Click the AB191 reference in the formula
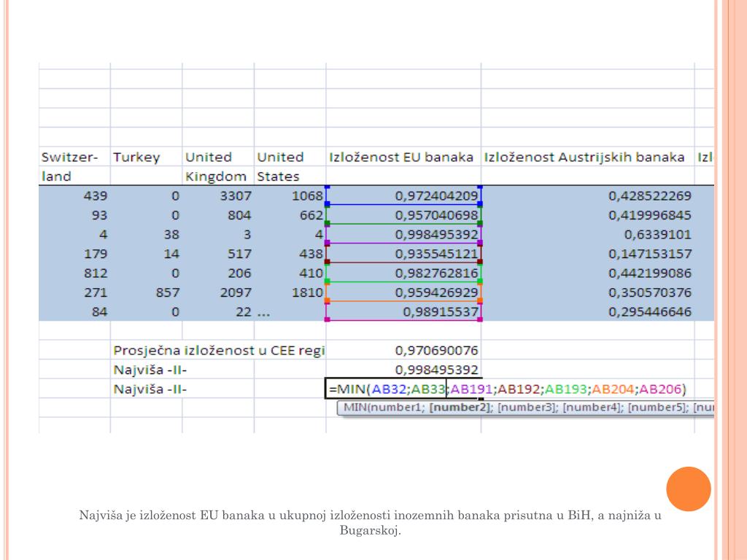 [x=472, y=389]
